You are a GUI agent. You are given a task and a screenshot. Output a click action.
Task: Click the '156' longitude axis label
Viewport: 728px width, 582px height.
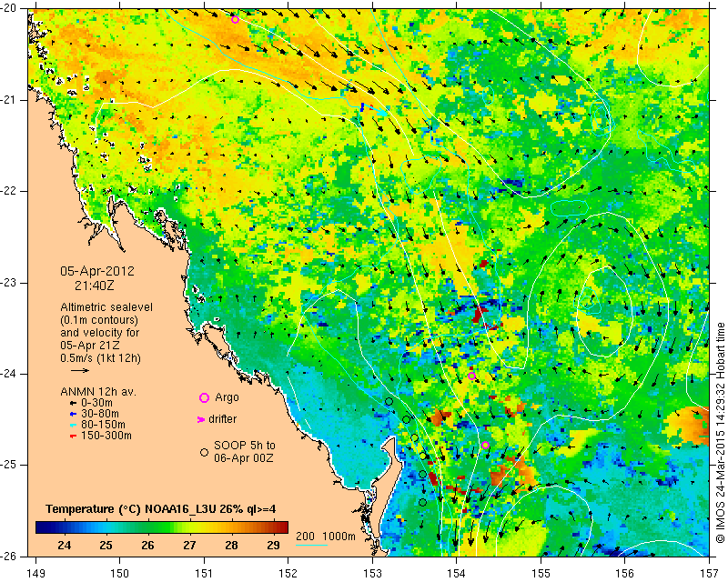pyautogui.click(x=625, y=574)
